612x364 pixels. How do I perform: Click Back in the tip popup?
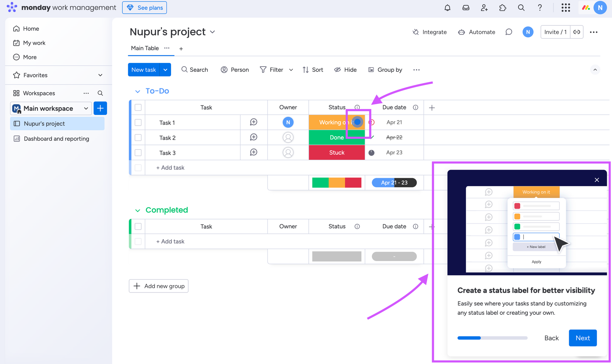551,338
